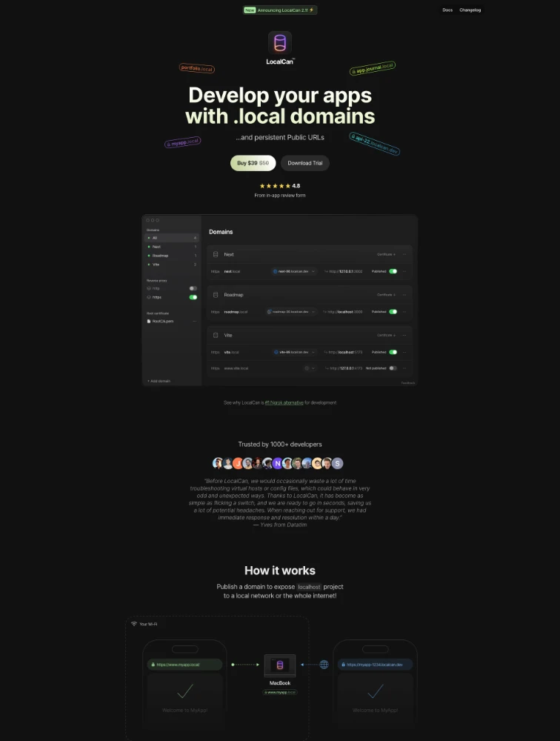Click the Your Wi-Fi icon
560x741 pixels.
(x=134, y=624)
